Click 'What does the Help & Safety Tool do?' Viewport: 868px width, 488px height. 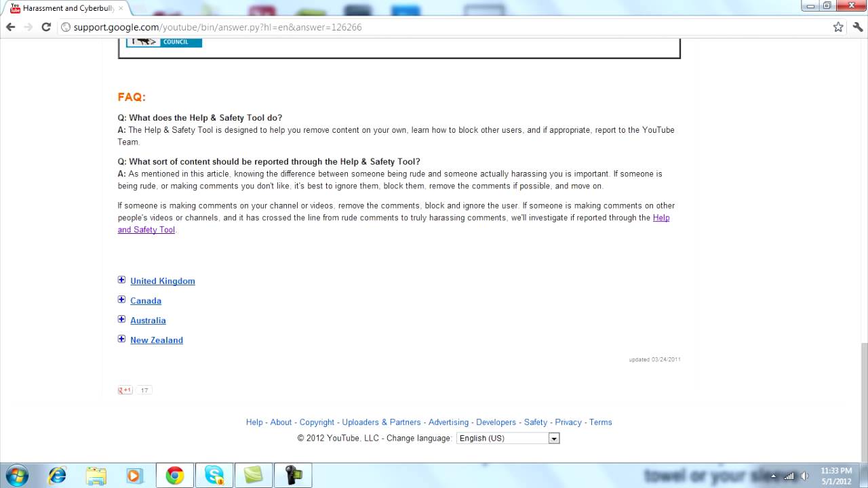205,118
